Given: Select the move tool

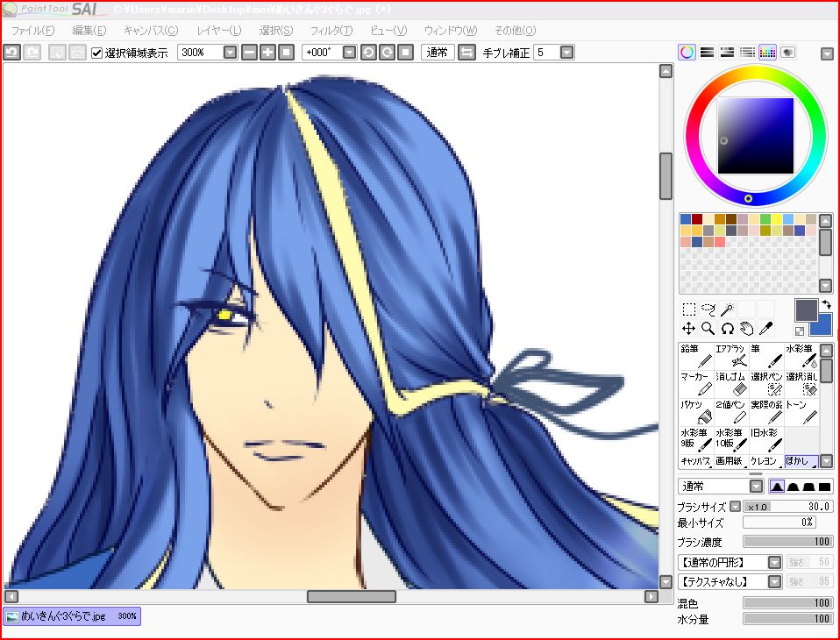Looking at the screenshot, I should 689,328.
